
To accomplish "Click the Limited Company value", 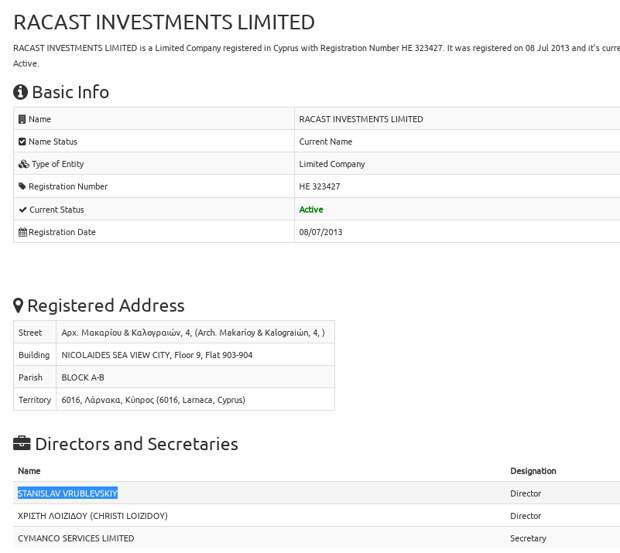I will pos(332,164).
